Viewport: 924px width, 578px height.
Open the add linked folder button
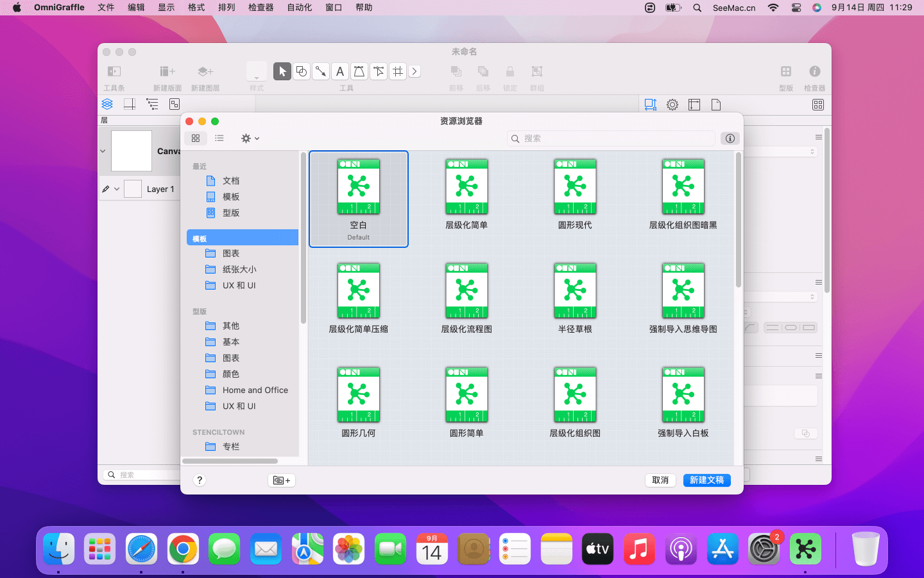click(x=281, y=480)
